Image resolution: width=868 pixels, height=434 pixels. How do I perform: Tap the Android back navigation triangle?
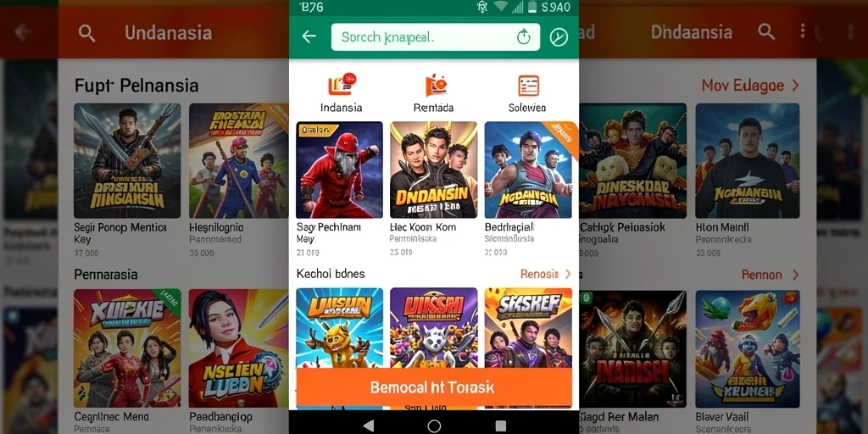pos(368,426)
